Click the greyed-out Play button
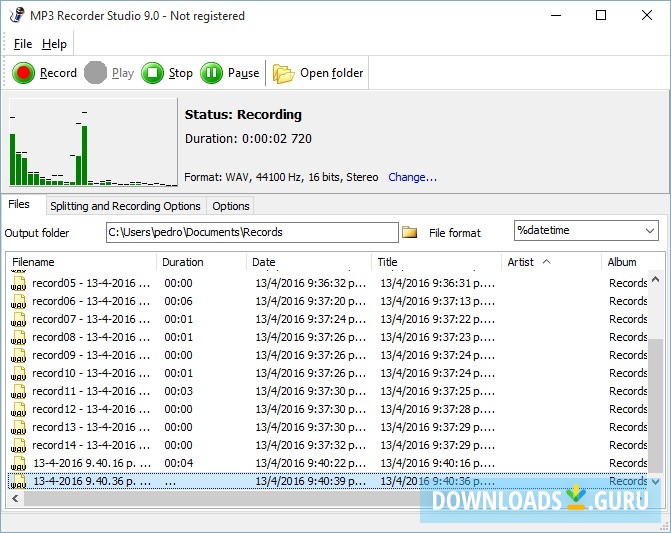 click(x=109, y=73)
